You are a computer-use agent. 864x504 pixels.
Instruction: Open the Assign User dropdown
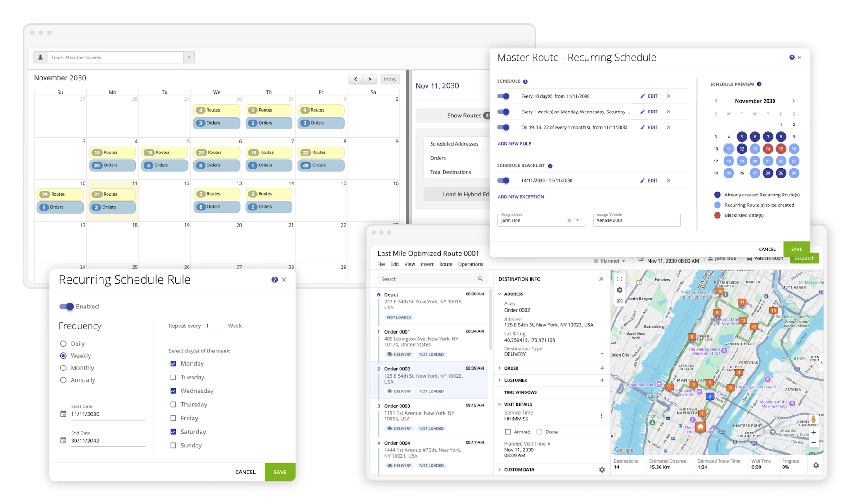tap(578, 220)
